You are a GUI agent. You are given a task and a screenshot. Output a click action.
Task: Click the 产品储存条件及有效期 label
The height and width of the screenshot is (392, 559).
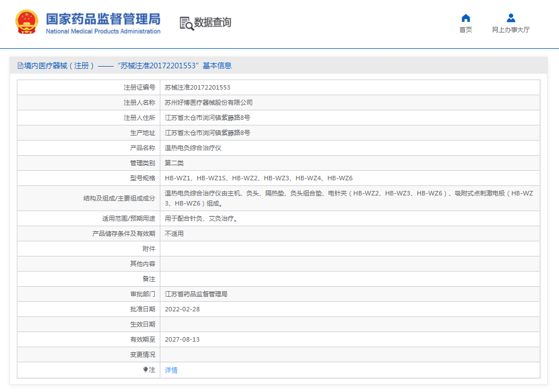point(124,234)
